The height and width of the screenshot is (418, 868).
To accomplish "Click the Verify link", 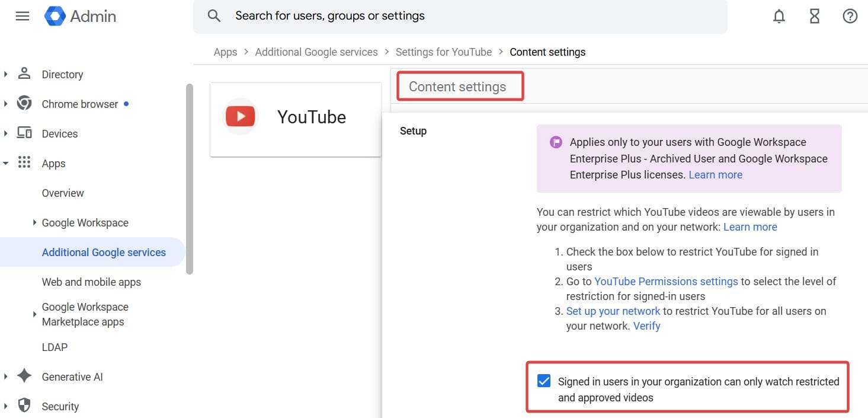I will tap(646, 326).
